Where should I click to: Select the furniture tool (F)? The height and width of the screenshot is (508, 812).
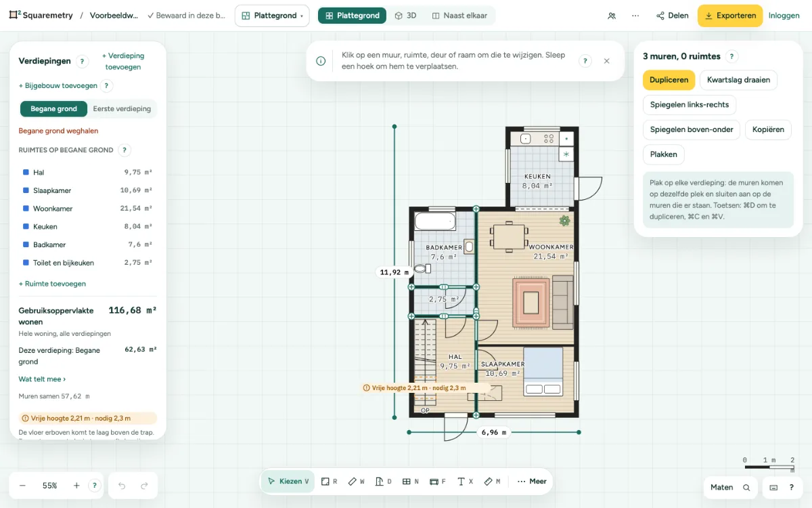point(438,482)
